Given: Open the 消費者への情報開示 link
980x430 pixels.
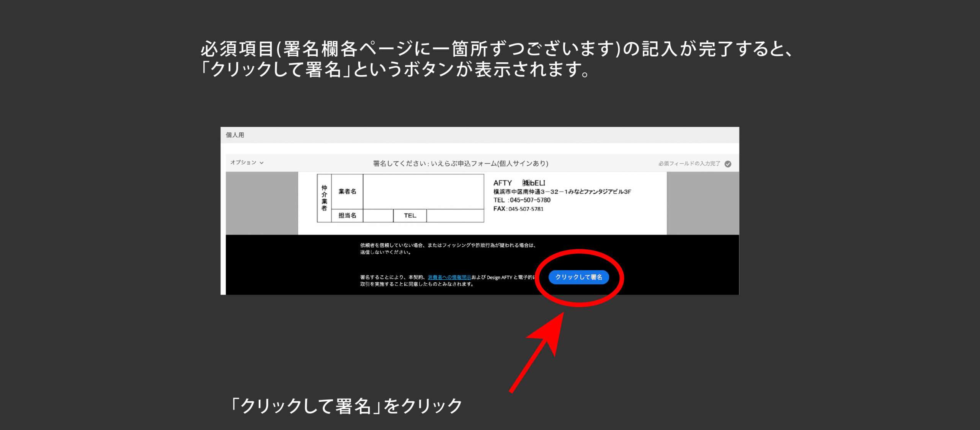Looking at the screenshot, I should click(x=449, y=277).
